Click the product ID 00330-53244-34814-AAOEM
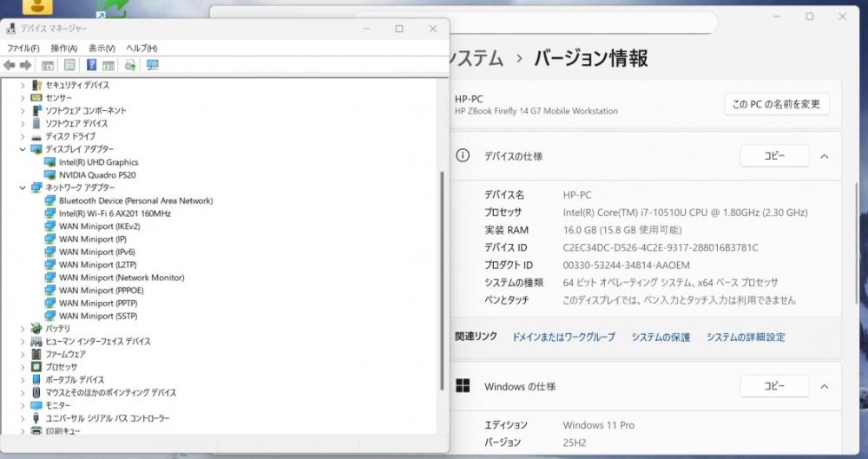 (x=626, y=266)
